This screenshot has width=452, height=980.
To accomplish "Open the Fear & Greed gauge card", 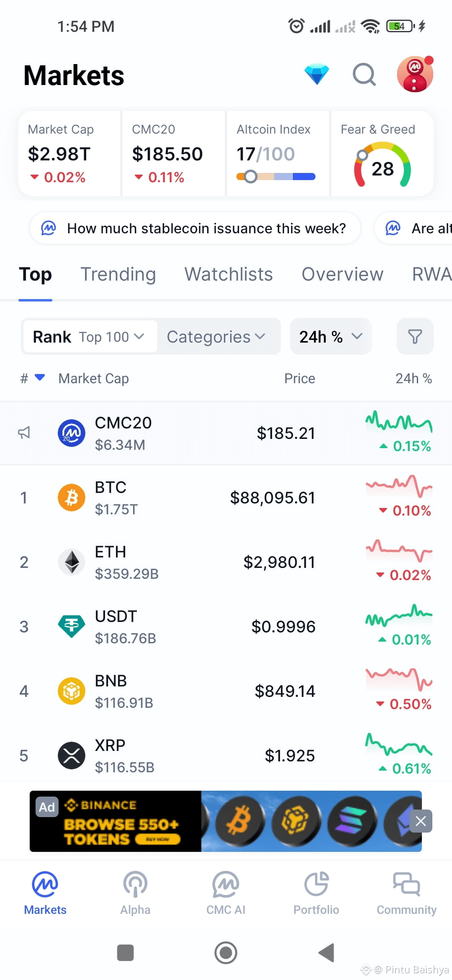I will pos(382,154).
